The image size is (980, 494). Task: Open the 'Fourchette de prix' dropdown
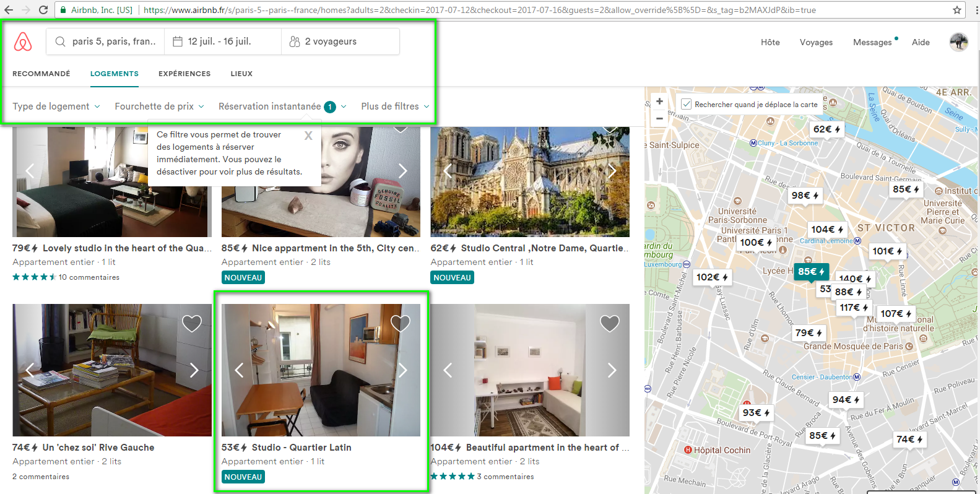[x=159, y=106]
